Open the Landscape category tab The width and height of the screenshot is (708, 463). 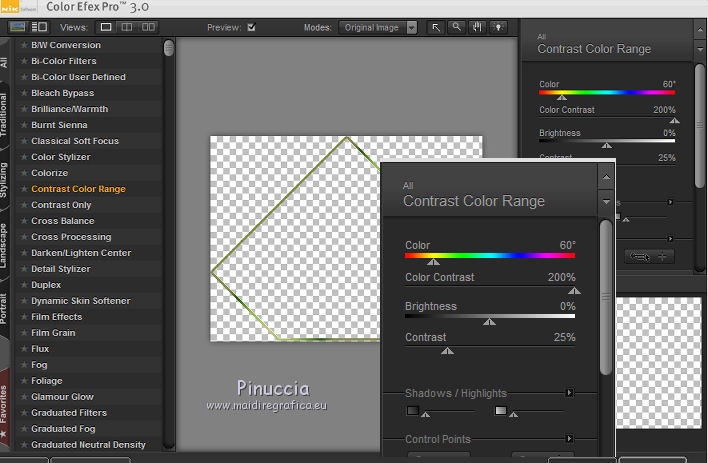4,246
